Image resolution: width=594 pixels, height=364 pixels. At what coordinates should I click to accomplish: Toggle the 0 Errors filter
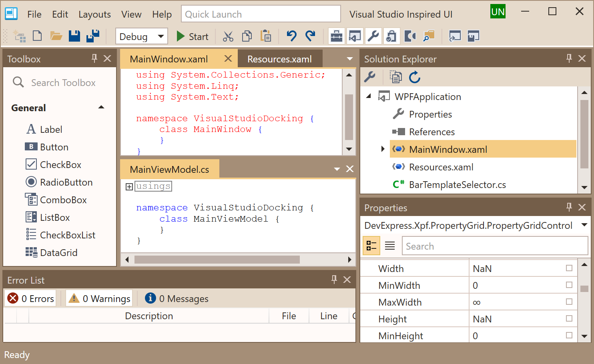tap(31, 298)
